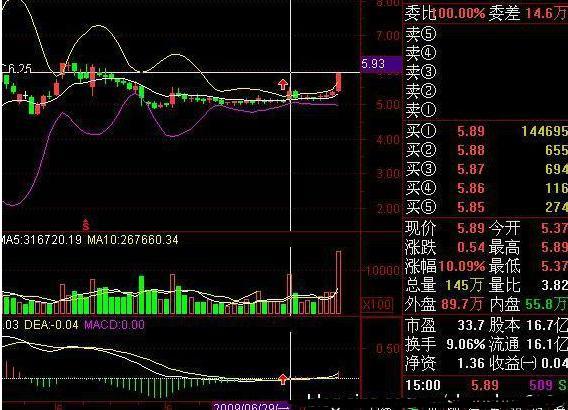Screen dimensions: 568x410
Task: Click the 买⑤ bid price 5.85
Action: pyautogui.click(x=471, y=207)
